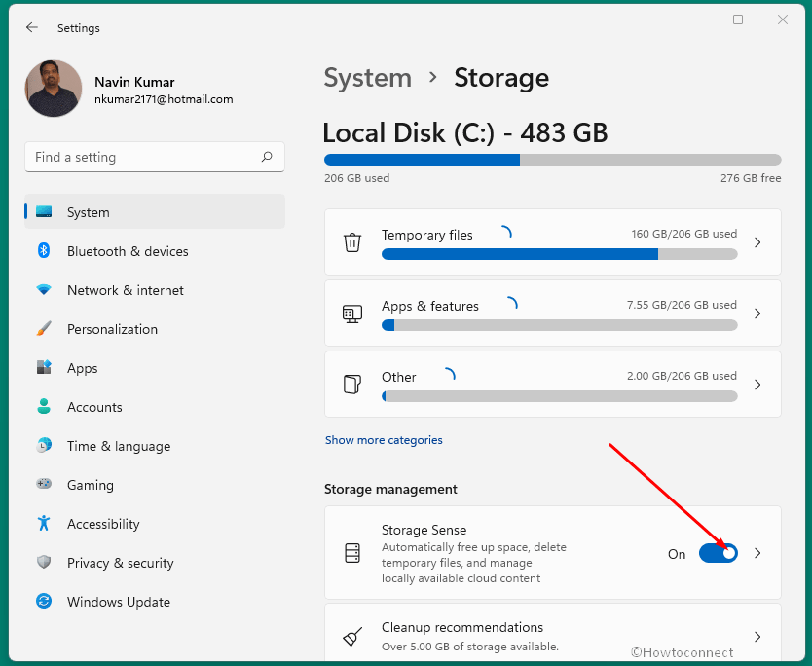Image resolution: width=812 pixels, height=666 pixels.
Task: Click Show more categories link
Action: coord(384,440)
